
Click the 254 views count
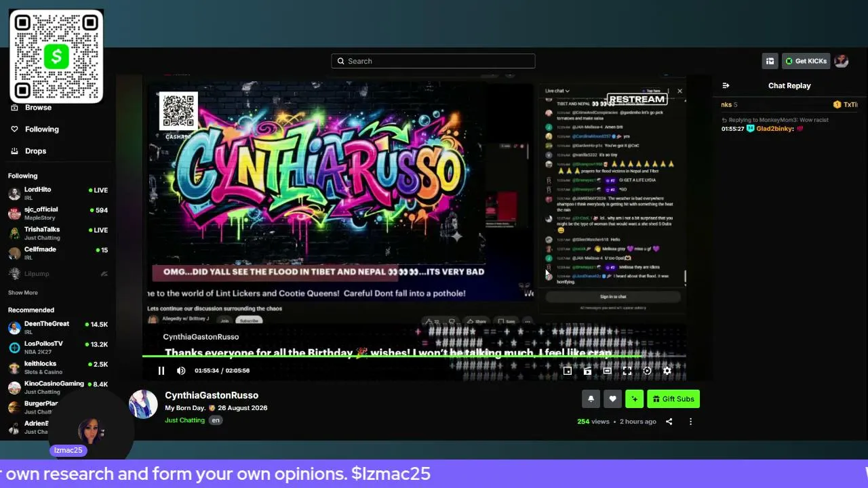point(593,422)
